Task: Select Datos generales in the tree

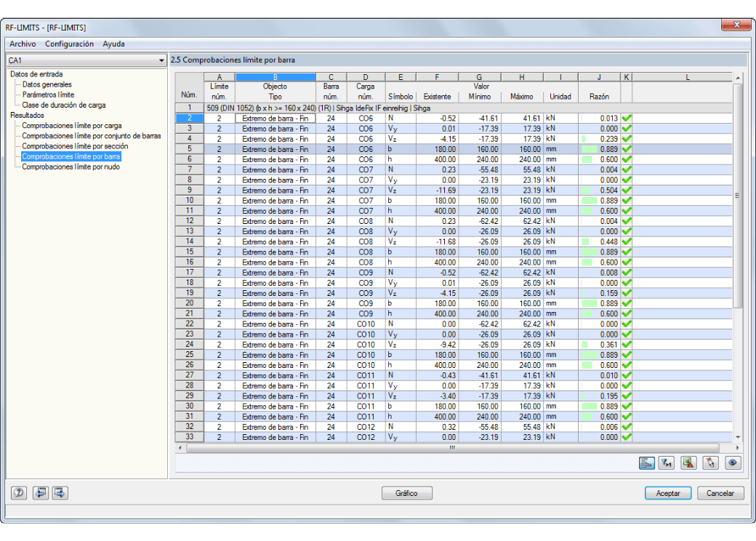Action: pos(47,84)
